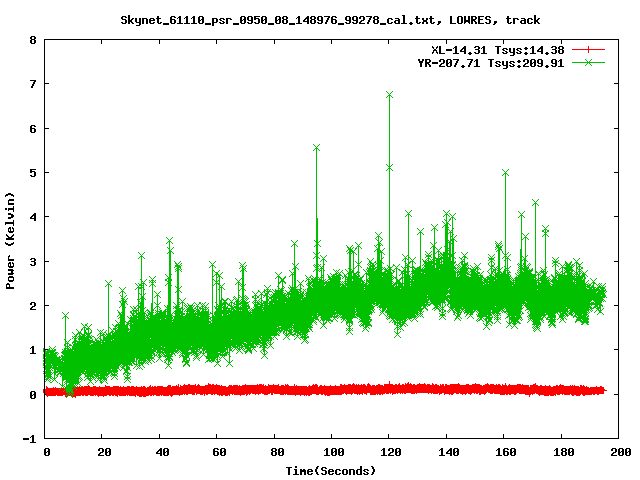
Task: Click the x-axis tick label 180
Action: (561, 452)
